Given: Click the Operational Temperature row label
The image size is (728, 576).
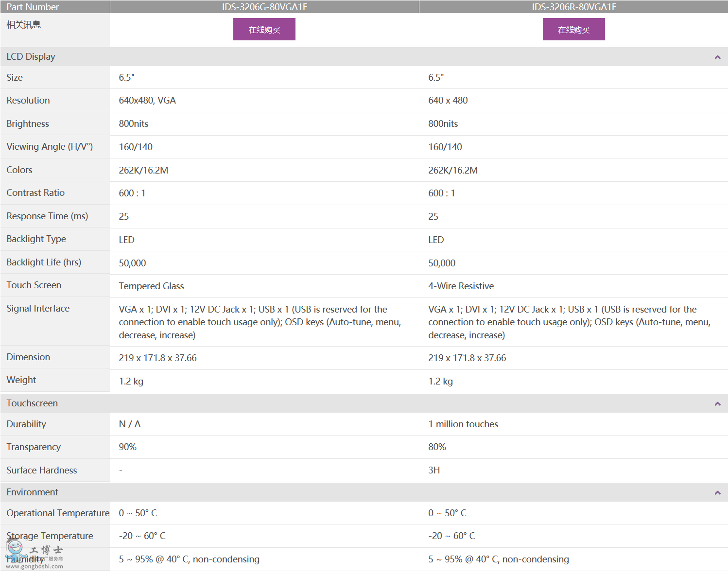Looking at the screenshot, I should click(58, 513).
